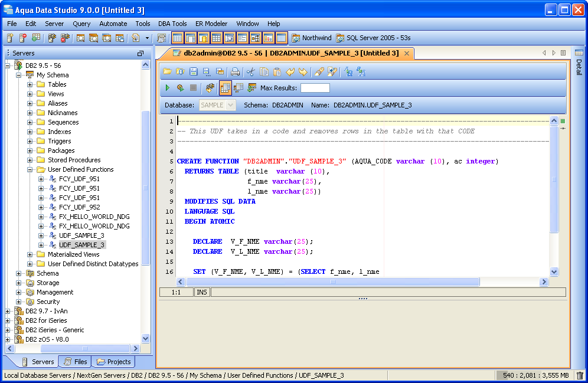This screenshot has width=588, height=383.
Task: Click the Print icon in editor toolbar
Action: pos(235,71)
